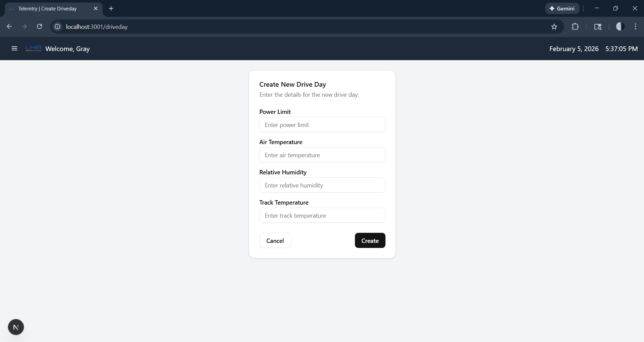The width and height of the screenshot is (644, 342).
Task: Open the browser Extensions puzzle icon
Action: (575, 27)
